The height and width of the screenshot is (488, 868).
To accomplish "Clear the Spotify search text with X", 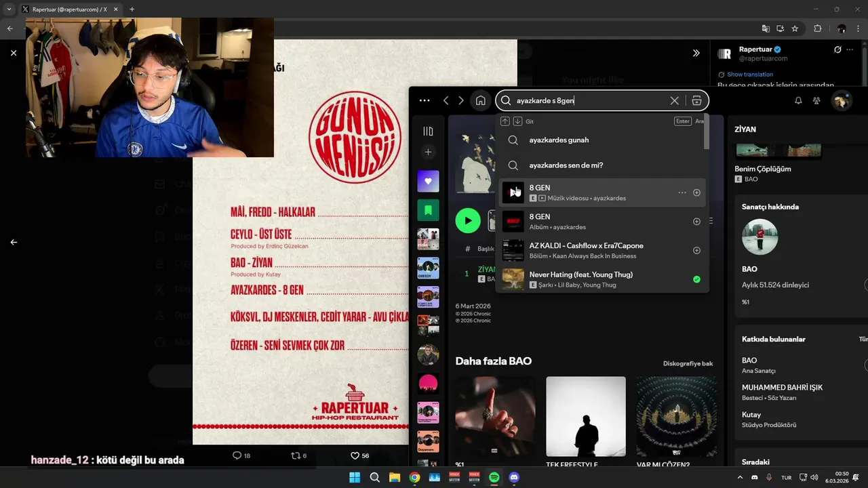I will coord(674,100).
